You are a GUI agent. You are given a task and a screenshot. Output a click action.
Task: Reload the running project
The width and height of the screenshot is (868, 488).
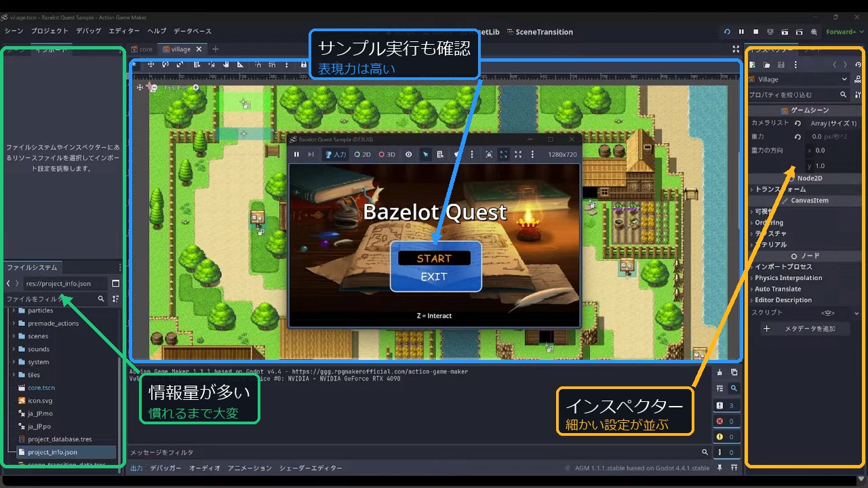click(727, 32)
